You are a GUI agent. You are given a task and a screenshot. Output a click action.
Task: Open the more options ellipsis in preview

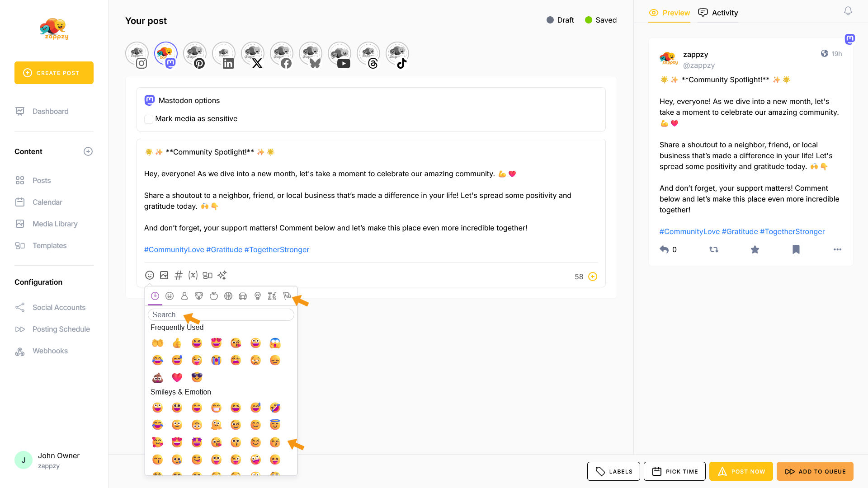click(x=837, y=249)
